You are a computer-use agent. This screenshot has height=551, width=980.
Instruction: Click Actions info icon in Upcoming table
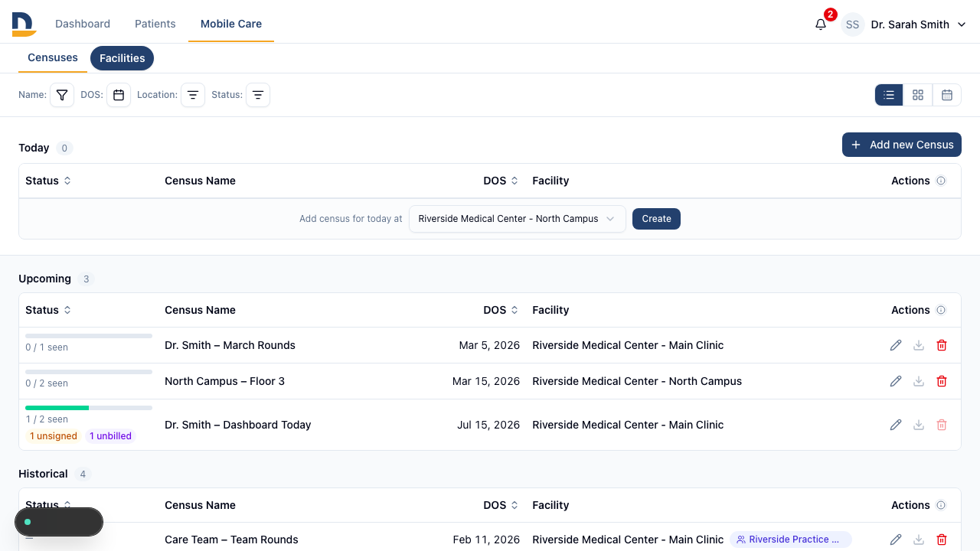click(x=941, y=310)
